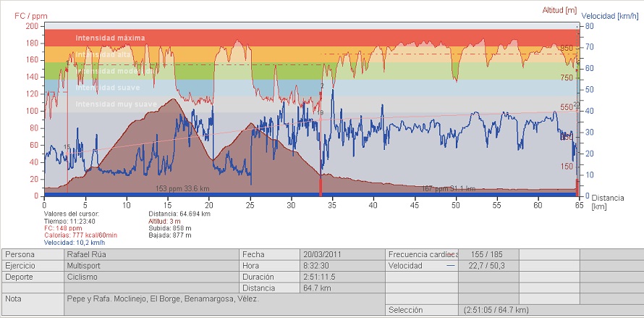Select the speed value '22,7 / 50,3'
Image resolution: width=644 pixels, height=318 pixels.
[x=487, y=266]
